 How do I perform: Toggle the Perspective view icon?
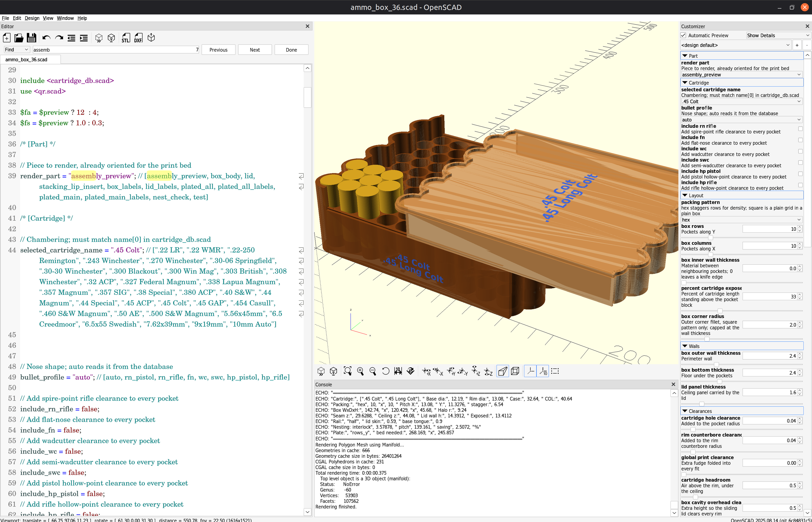(503, 371)
